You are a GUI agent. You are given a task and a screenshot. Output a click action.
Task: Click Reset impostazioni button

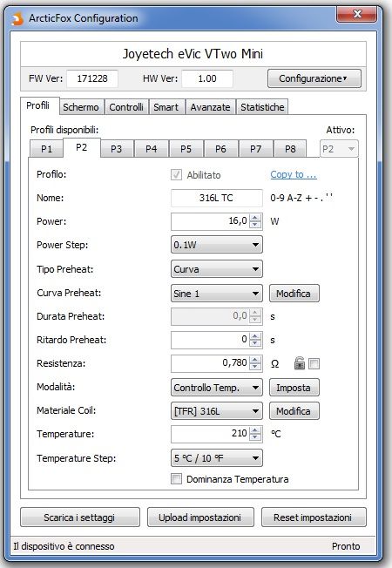click(x=314, y=517)
